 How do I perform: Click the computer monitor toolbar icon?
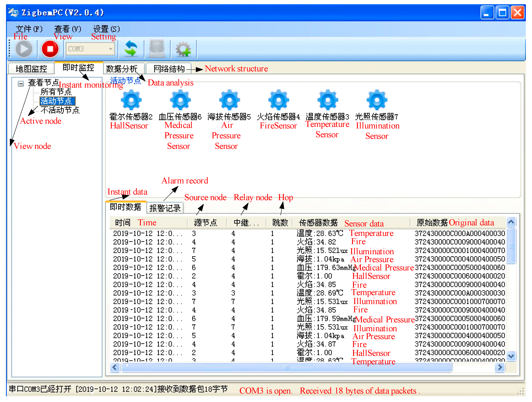pos(157,49)
